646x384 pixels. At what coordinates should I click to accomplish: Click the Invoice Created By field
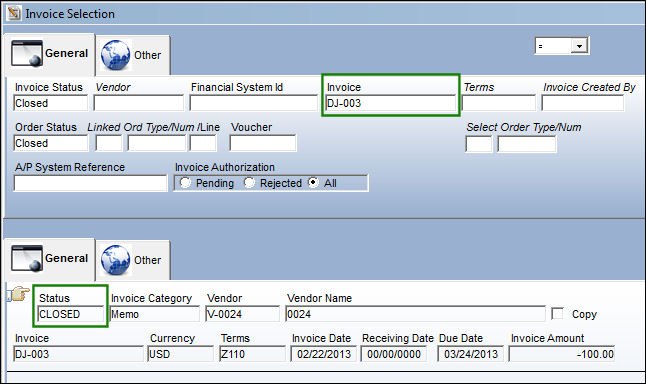[583, 103]
